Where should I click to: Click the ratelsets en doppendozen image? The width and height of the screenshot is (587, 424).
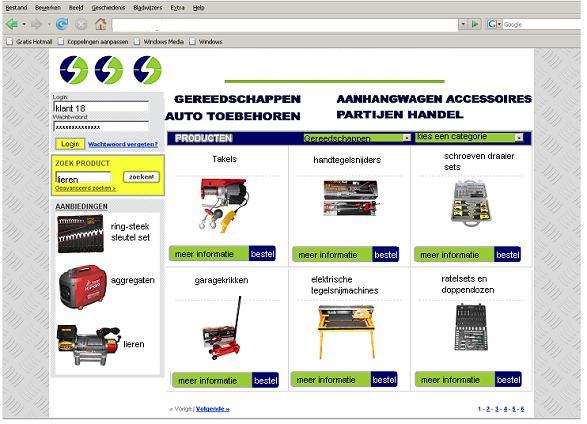coord(471,327)
